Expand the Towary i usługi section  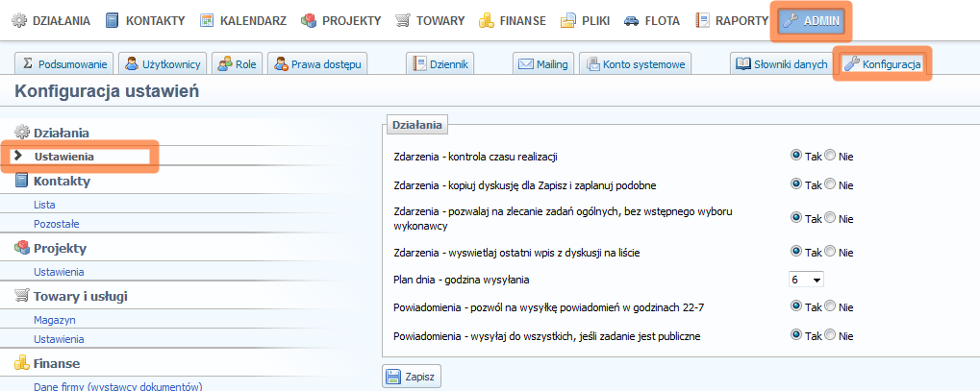81,296
